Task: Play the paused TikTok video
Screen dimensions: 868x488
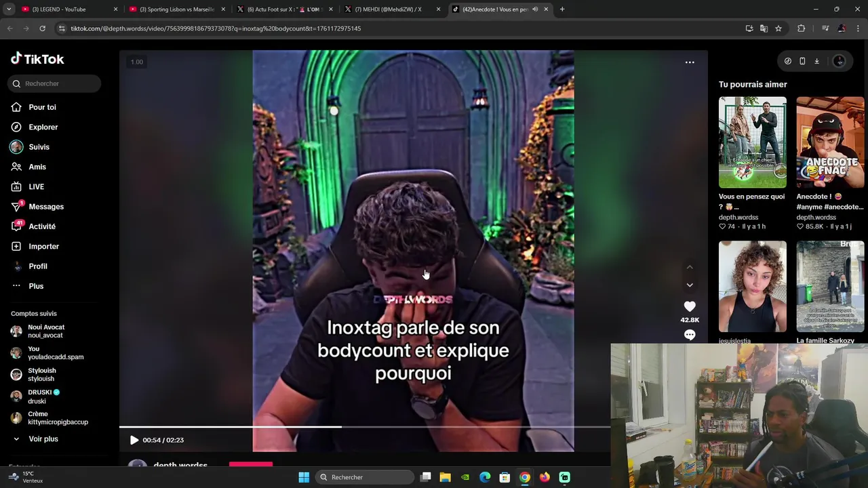Action: click(134, 440)
